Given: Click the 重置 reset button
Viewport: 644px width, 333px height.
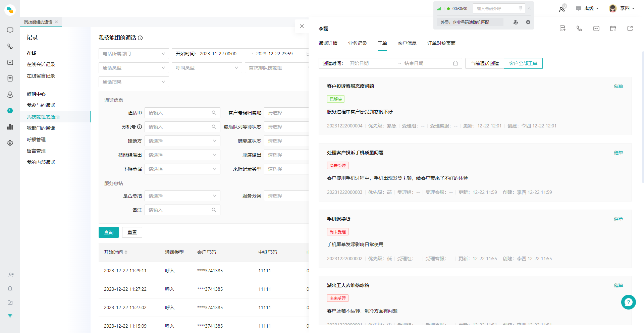Looking at the screenshot, I should tap(132, 232).
